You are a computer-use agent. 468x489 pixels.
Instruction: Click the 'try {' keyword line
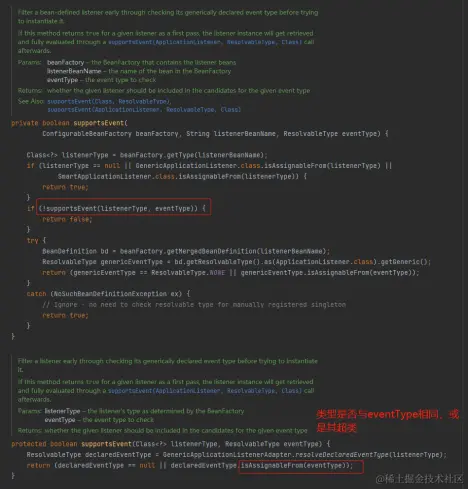(x=36, y=240)
